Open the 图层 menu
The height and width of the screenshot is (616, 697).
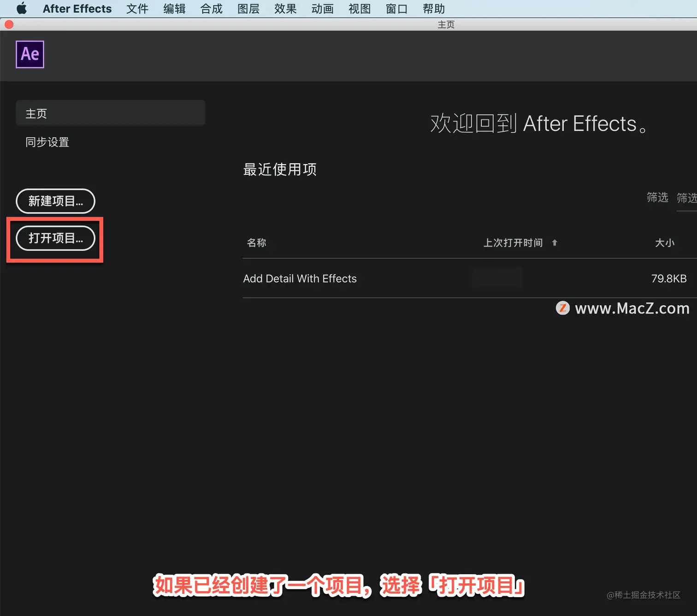pos(248,9)
